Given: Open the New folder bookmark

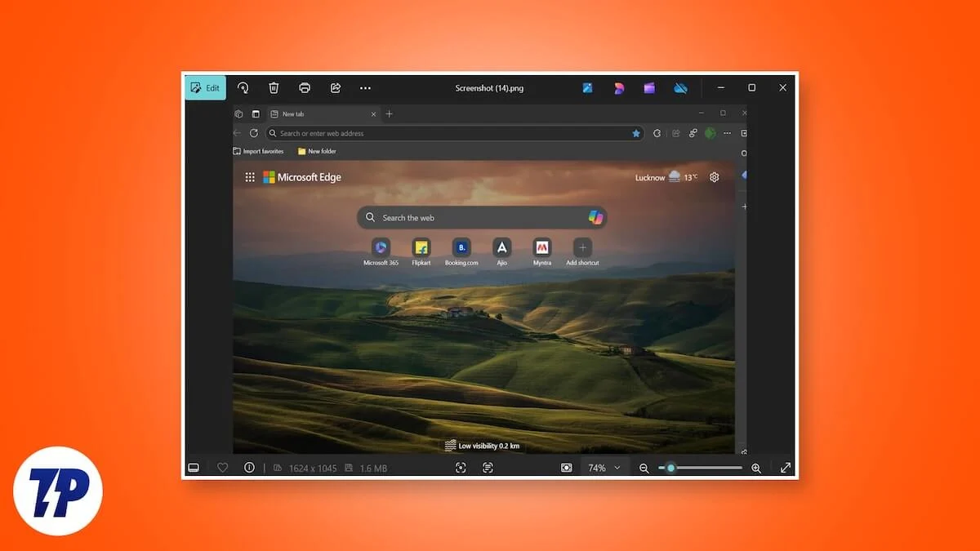Looking at the screenshot, I should (x=317, y=151).
